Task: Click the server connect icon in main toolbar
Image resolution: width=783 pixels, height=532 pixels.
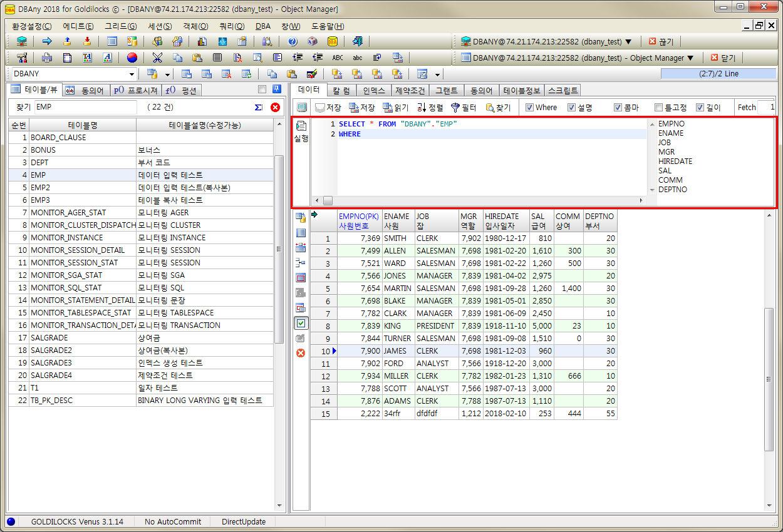Action: point(22,41)
